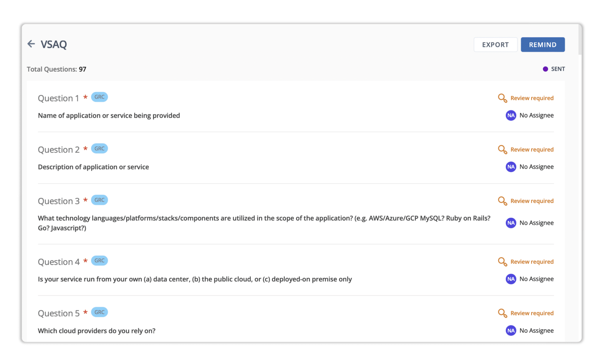
Task: Send a reminder with the REMIND button
Action: click(543, 45)
